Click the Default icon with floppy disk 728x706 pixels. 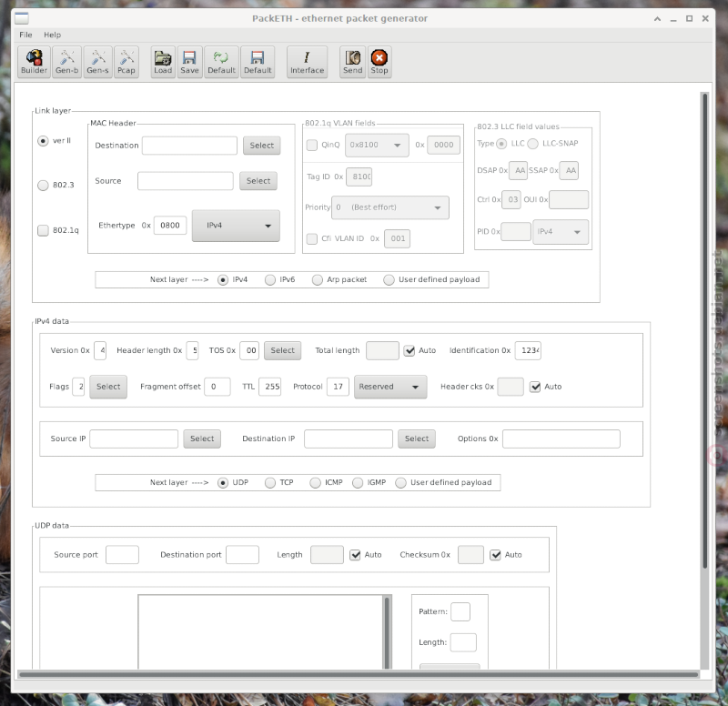(x=258, y=62)
